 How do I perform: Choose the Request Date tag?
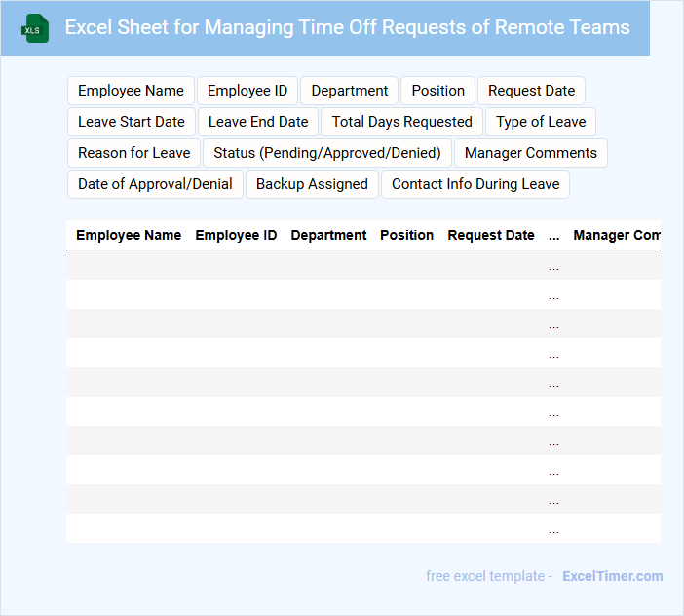(531, 91)
